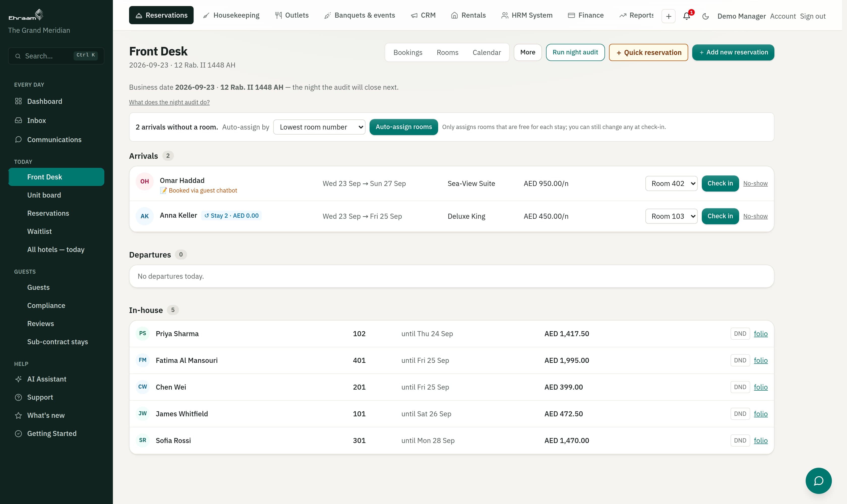This screenshot has height=504, width=847.
Task: Mark Anna Keller as No-show
Action: pyautogui.click(x=755, y=216)
